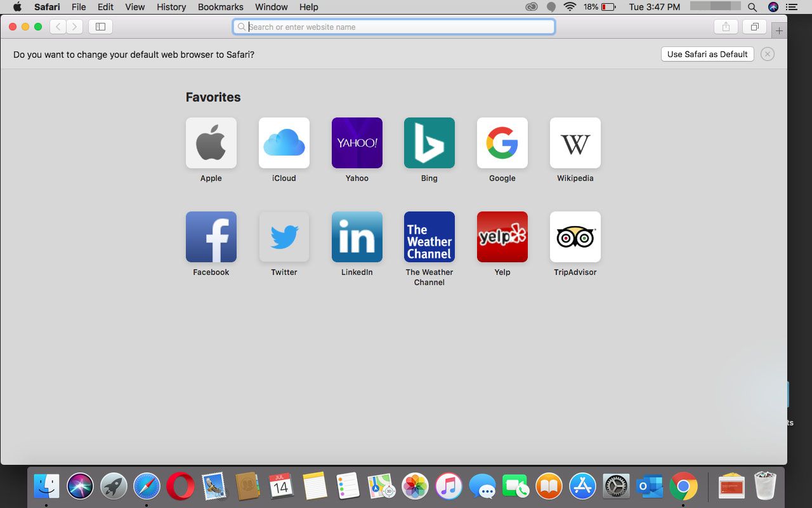Click the Safari forward arrow button
Viewport: 812px width, 508px height.
(75, 27)
